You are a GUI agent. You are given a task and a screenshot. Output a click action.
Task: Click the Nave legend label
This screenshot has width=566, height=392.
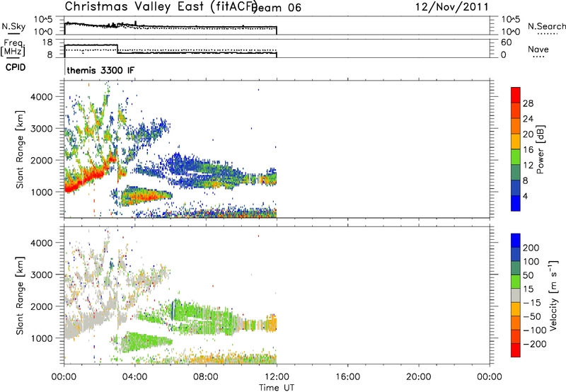point(538,49)
